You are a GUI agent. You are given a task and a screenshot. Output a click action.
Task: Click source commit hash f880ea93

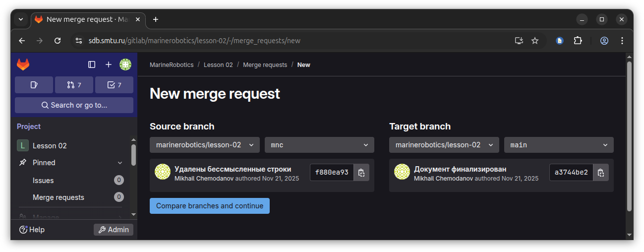(332, 173)
